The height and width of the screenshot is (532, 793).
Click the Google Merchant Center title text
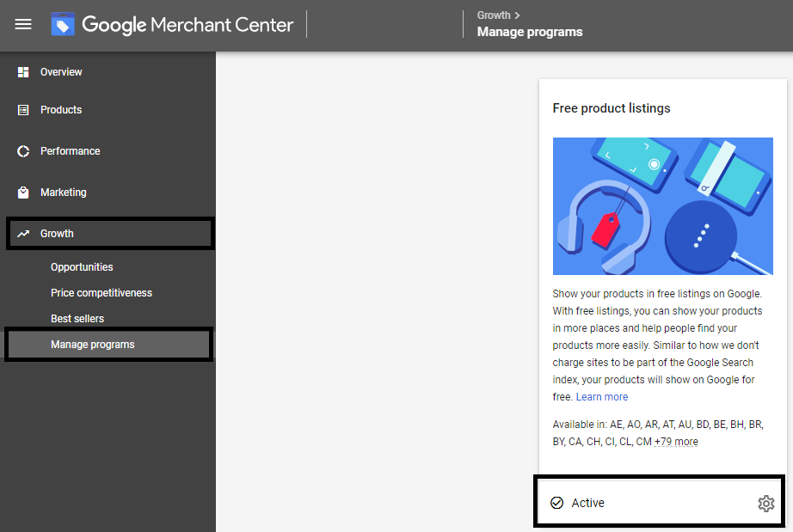click(x=187, y=25)
